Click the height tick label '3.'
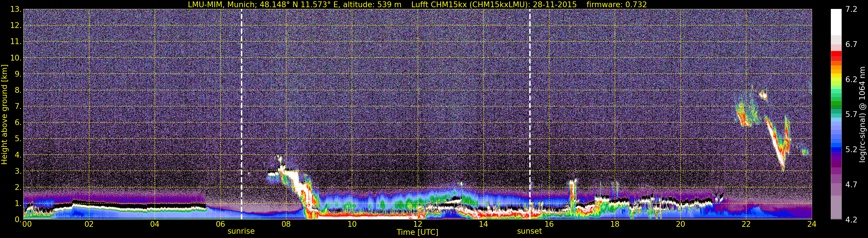 coord(18,171)
